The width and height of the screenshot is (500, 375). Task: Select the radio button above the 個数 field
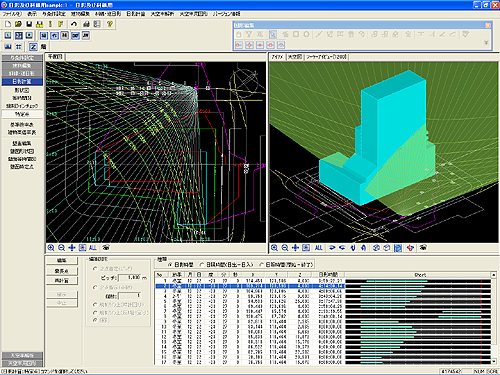click(x=95, y=287)
